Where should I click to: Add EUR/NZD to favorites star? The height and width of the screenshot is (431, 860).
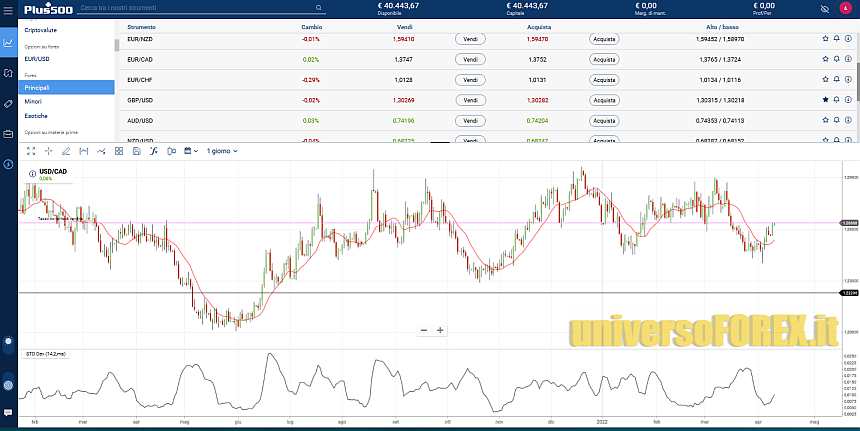click(825, 38)
